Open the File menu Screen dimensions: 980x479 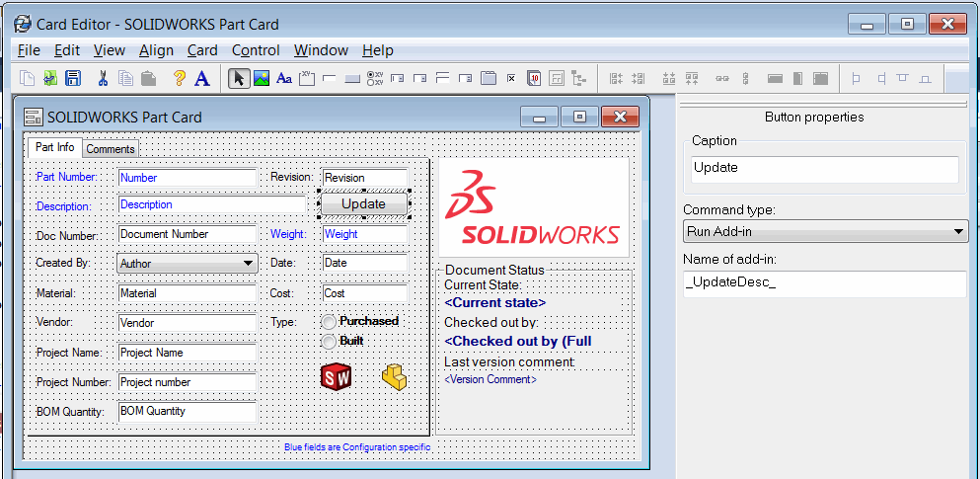(29, 50)
